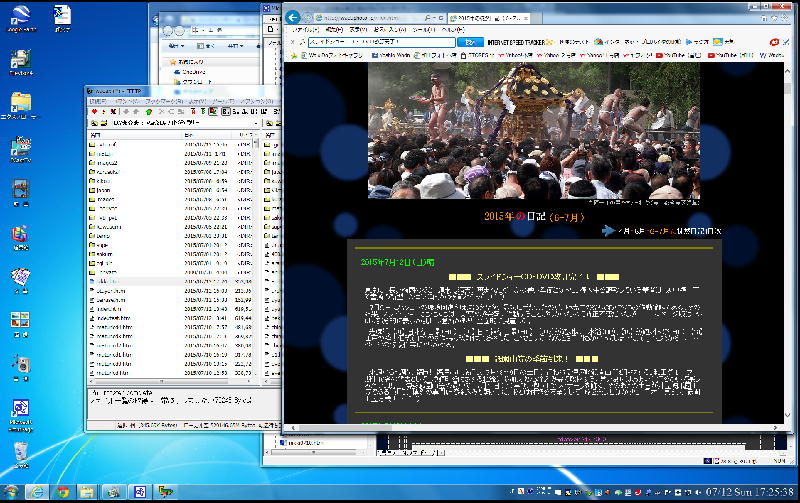Open the ツール(T) menu in Internet Explorer

pos(423,30)
